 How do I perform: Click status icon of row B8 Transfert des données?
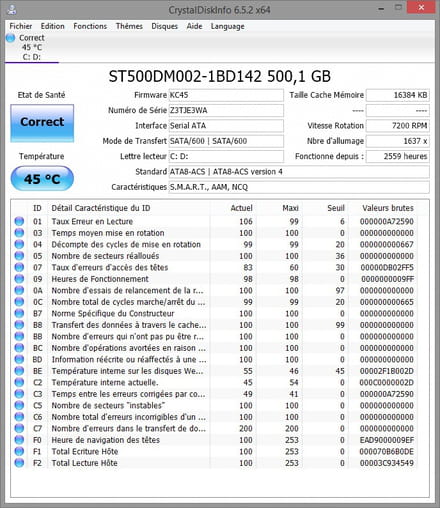(19, 325)
